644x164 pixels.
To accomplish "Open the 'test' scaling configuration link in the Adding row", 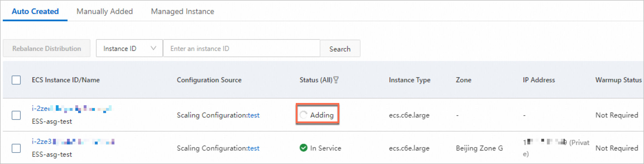I will tap(254, 115).
